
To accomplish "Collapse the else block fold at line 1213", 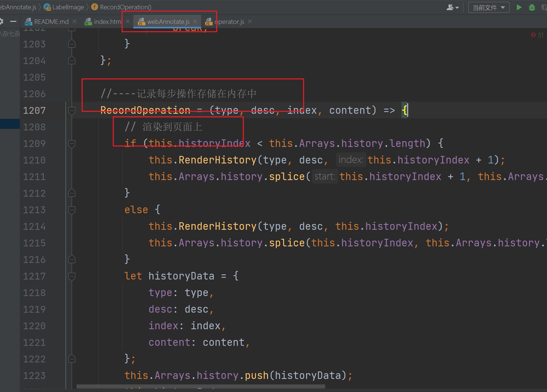I will pos(72,210).
